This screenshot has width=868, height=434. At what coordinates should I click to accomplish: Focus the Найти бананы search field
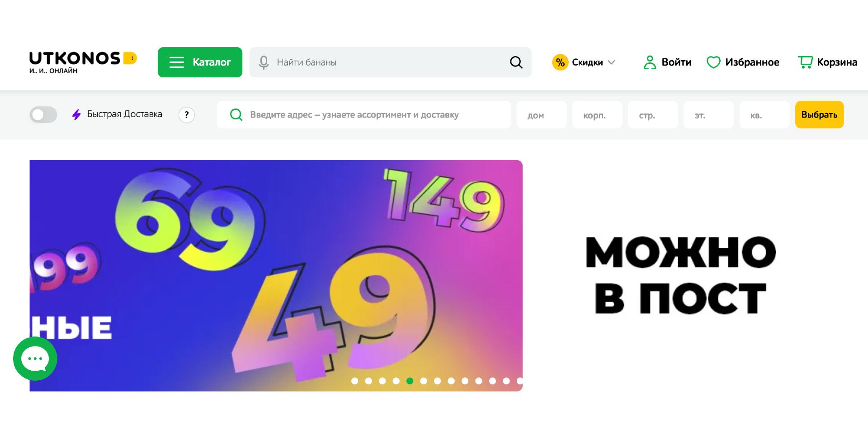coord(390,62)
